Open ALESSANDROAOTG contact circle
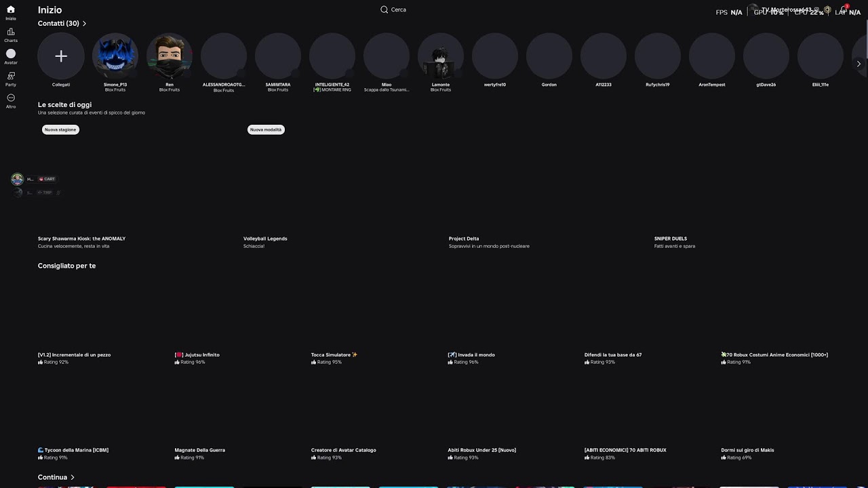The image size is (868, 488). click(x=224, y=56)
